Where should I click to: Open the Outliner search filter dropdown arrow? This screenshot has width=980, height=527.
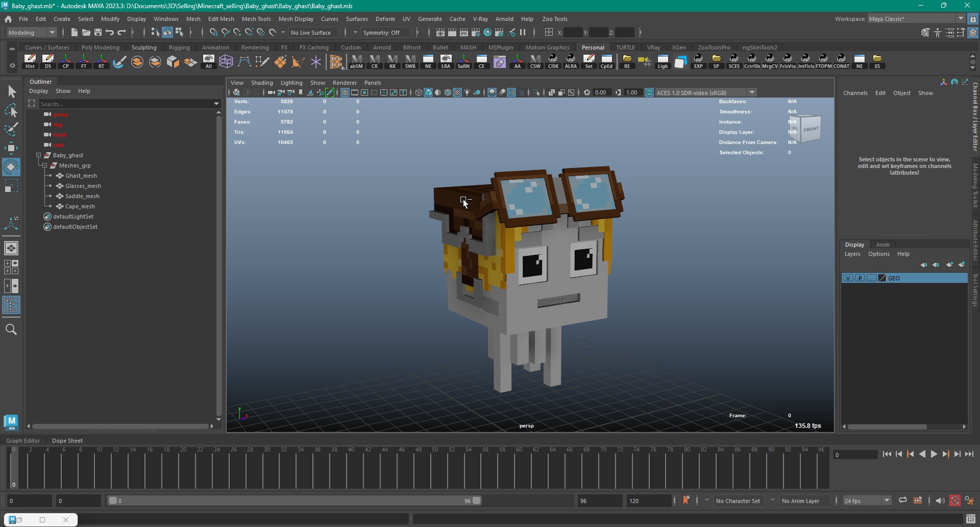(x=217, y=104)
